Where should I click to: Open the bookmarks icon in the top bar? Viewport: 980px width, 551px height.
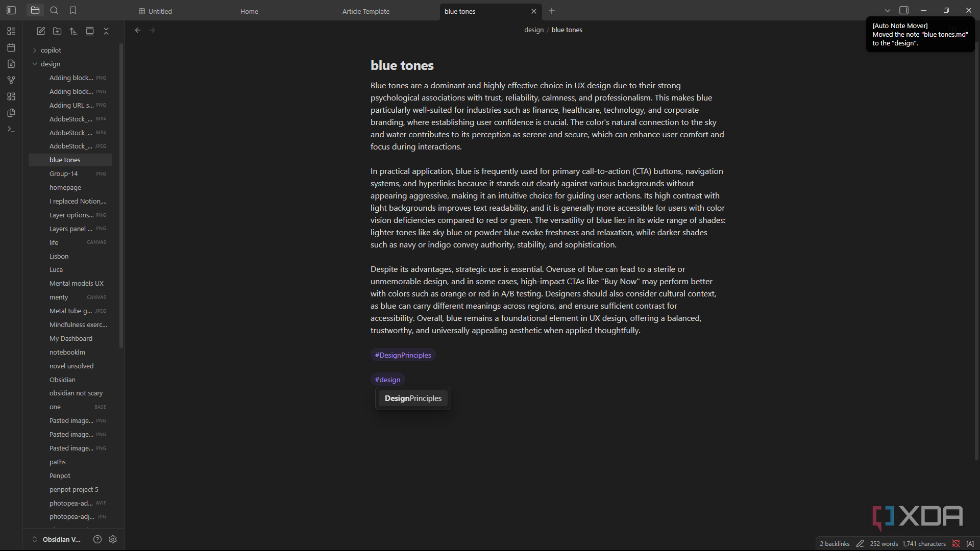point(73,10)
